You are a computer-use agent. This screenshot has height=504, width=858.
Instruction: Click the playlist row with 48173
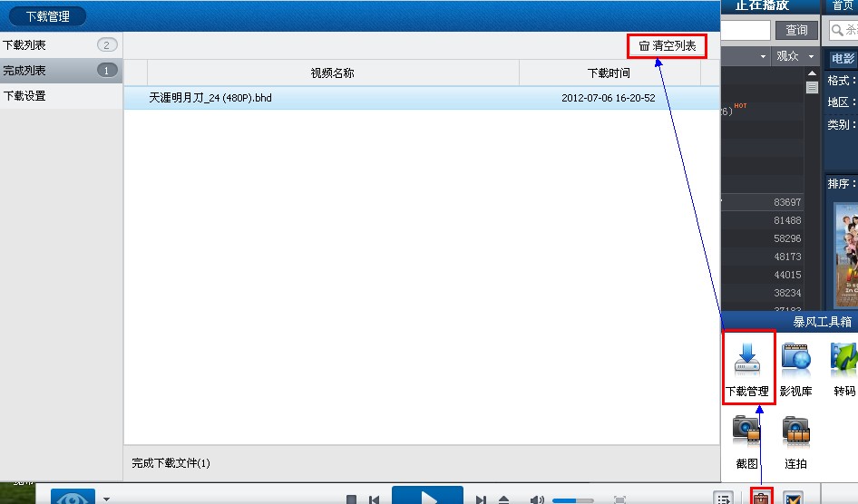pos(763,257)
